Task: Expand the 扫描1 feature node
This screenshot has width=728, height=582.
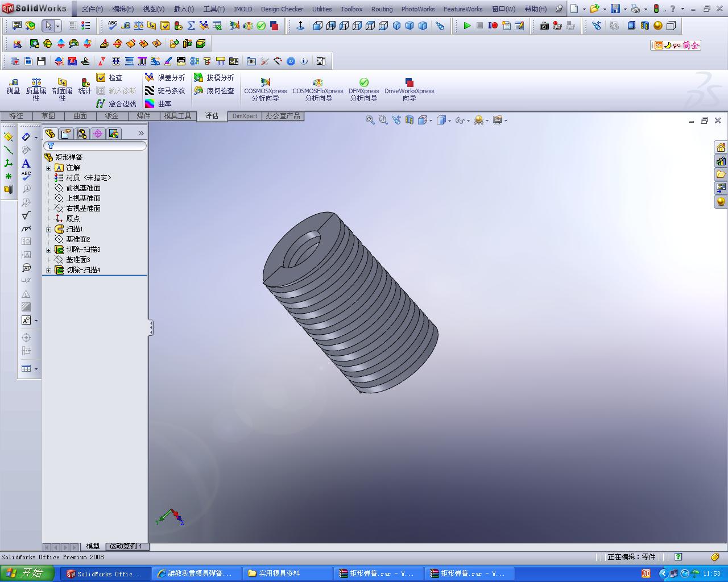Action: click(x=49, y=229)
